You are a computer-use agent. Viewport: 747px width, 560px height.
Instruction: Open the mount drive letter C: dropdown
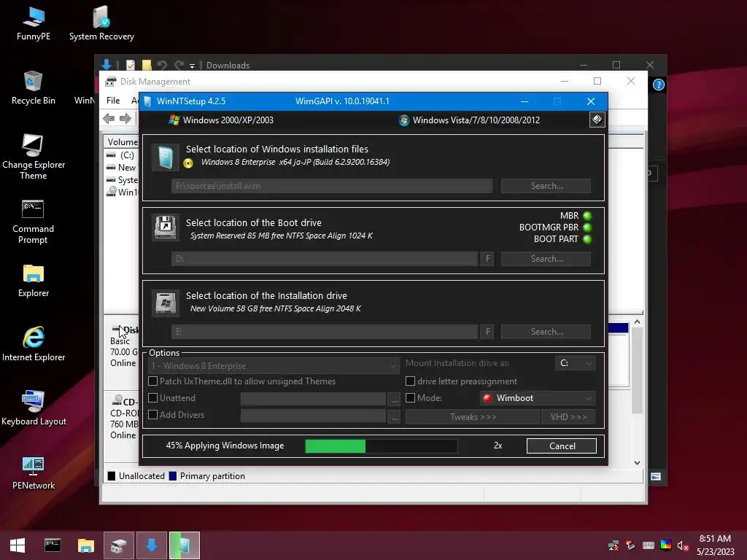point(575,363)
